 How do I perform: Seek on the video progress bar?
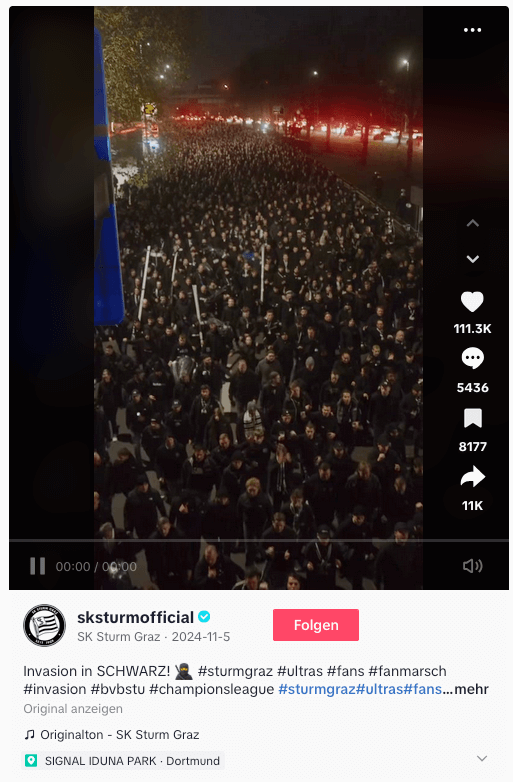click(x=259, y=541)
